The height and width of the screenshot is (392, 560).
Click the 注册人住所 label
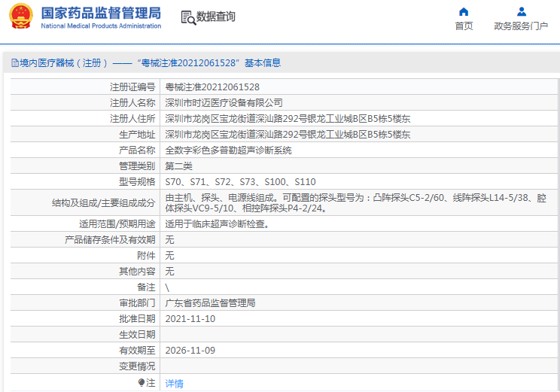pos(132,119)
